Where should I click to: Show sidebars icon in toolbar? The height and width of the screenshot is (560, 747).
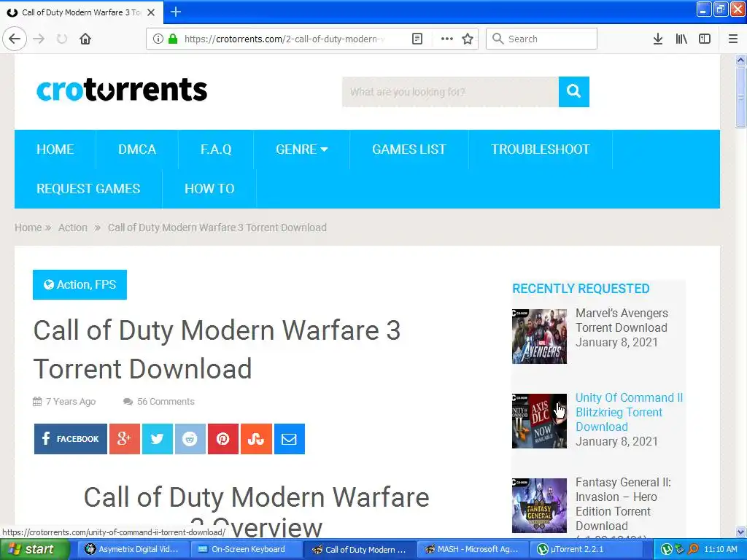(705, 39)
